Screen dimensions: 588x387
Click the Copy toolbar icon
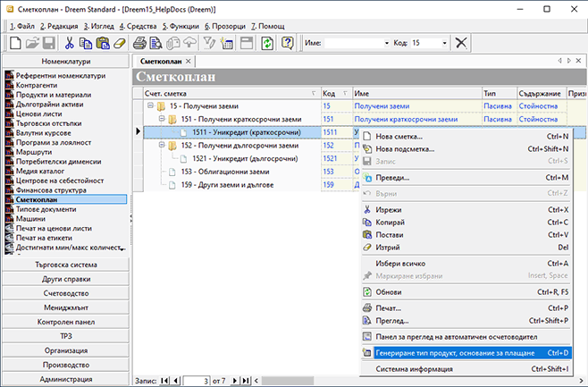coord(86,43)
